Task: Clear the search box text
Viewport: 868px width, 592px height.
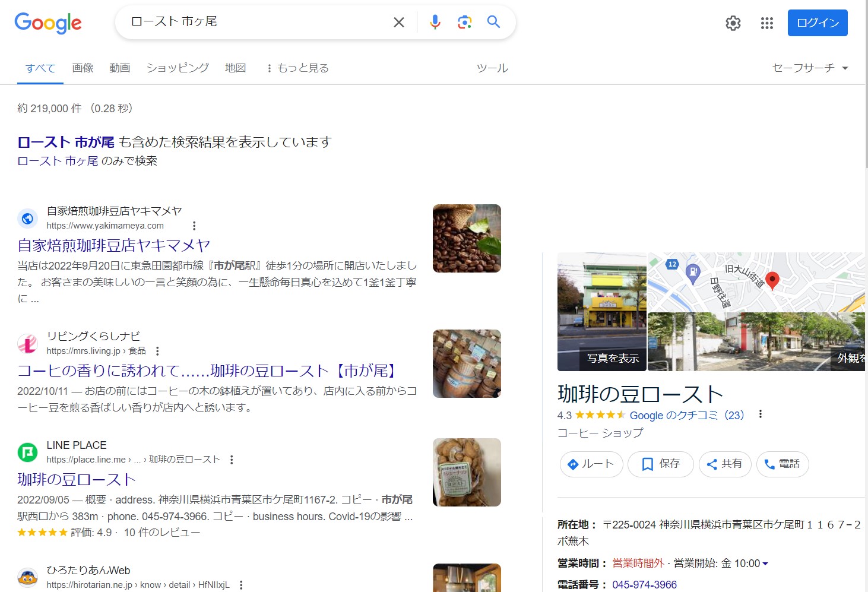Action: (x=399, y=23)
